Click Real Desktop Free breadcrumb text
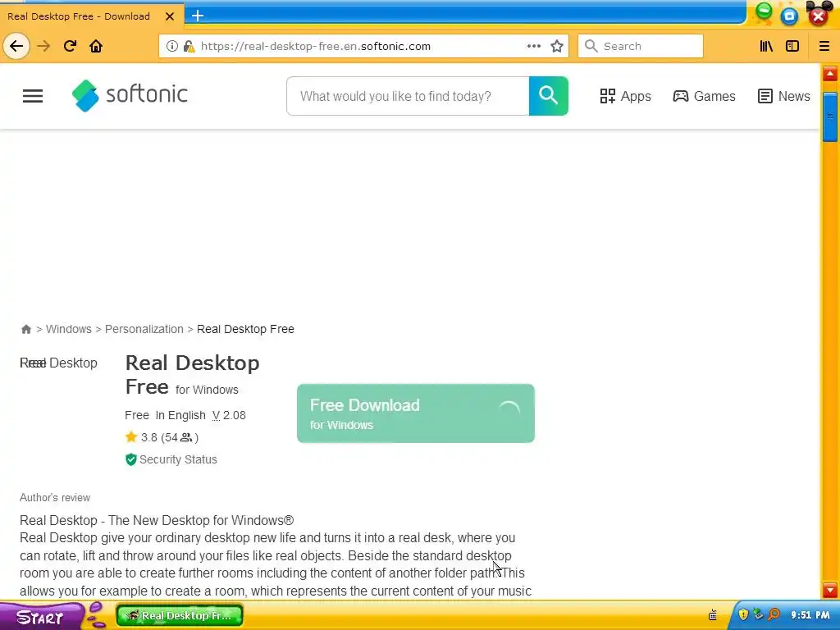Viewport: 840px width, 630px height. pyautogui.click(x=245, y=329)
